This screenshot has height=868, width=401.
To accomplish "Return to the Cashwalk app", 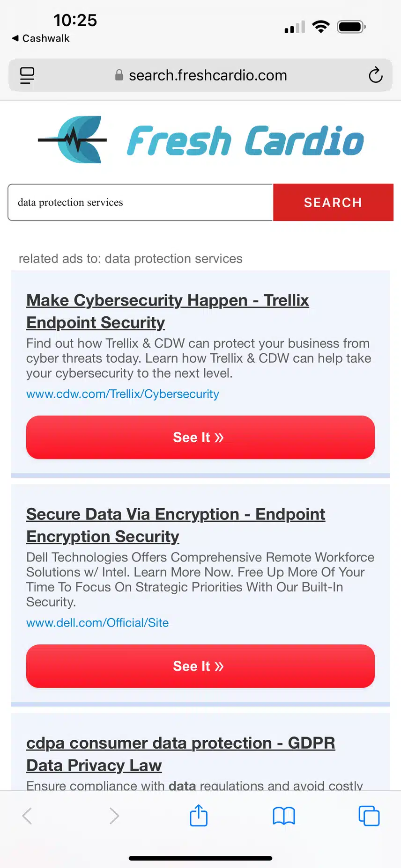I will tap(41, 38).
